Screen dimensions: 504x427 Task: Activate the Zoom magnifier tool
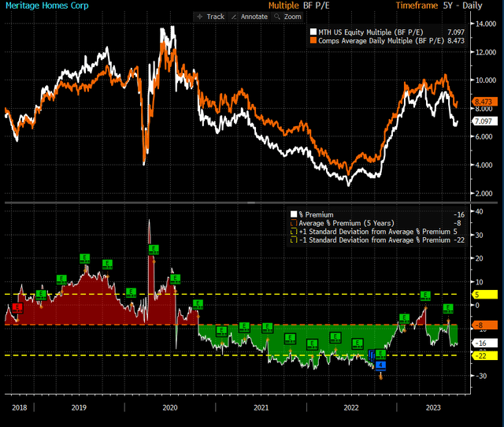tap(287, 17)
